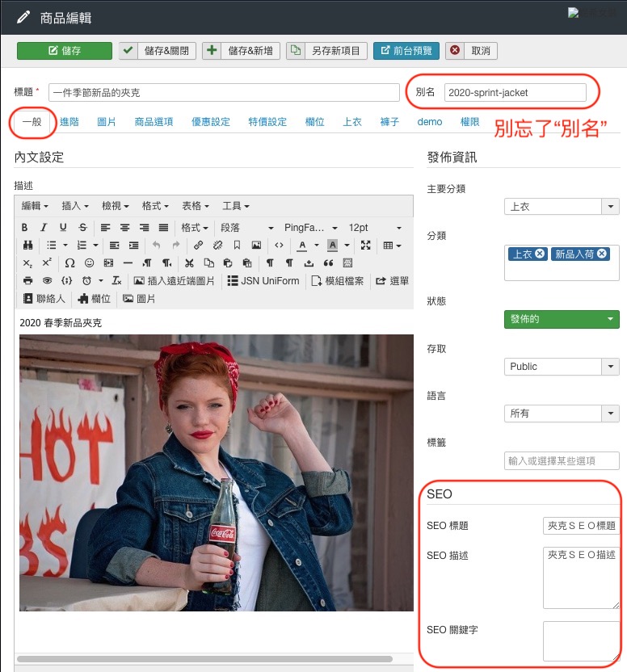Undo the last edit
The height and width of the screenshot is (672, 627).
tap(156, 246)
